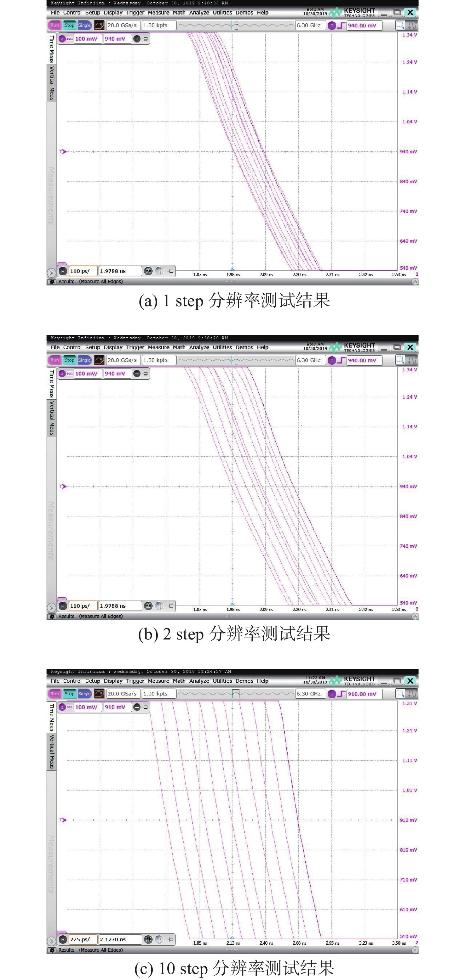Click the Single button in panel (c)

(x=84, y=694)
